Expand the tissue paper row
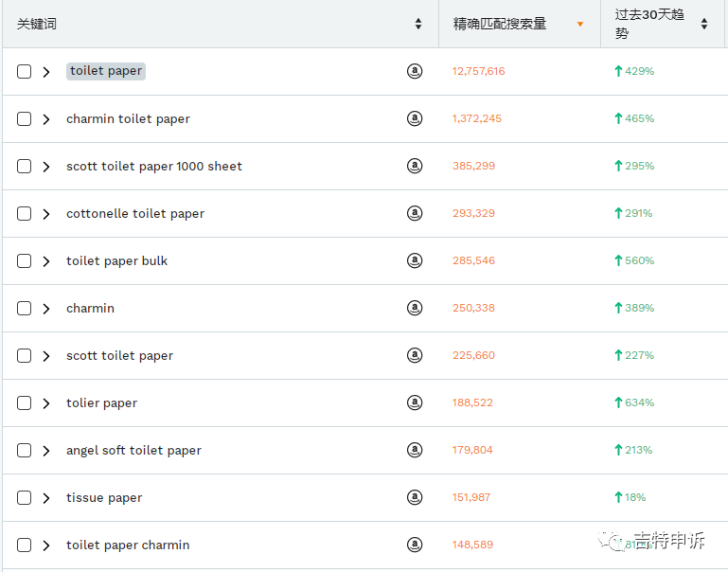The height and width of the screenshot is (572, 728). pos(46,498)
